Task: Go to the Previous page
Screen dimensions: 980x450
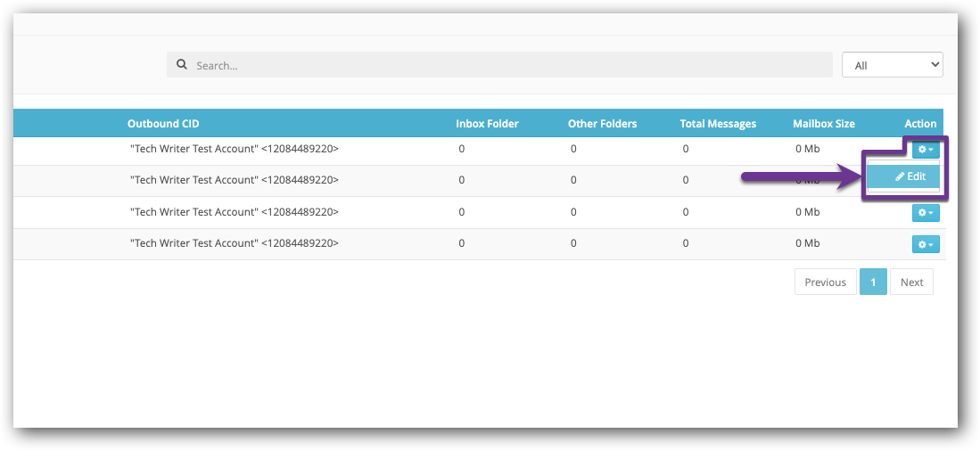Action: tap(825, 282)
